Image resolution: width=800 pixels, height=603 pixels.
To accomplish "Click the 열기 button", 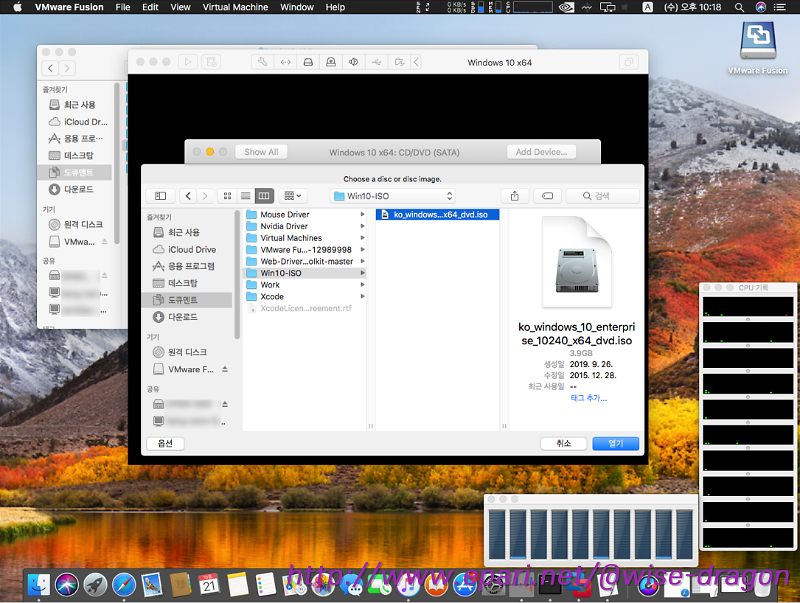I will point(615,443).
